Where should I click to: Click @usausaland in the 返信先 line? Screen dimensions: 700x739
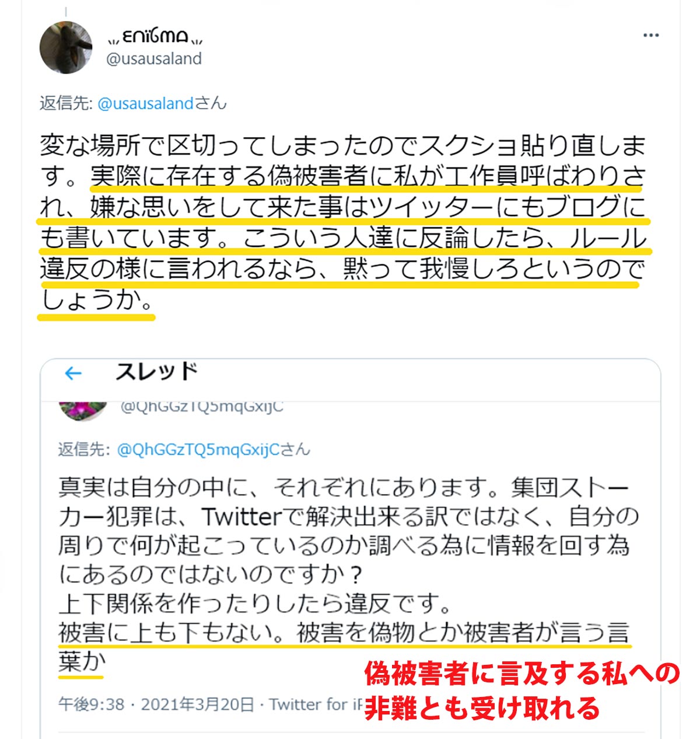pos(145,104)
